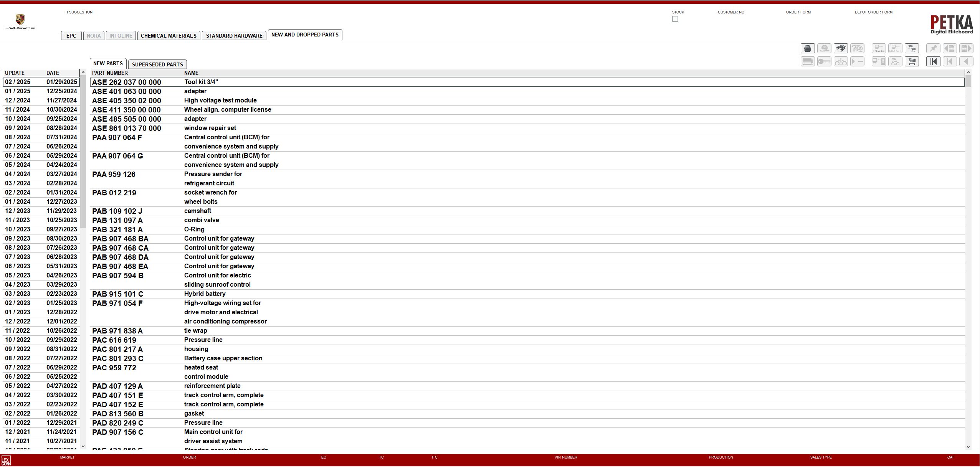980x467 pixels.
Task: Click the parts list form icon
Action: pyautogui.click(x=808, y=61)
